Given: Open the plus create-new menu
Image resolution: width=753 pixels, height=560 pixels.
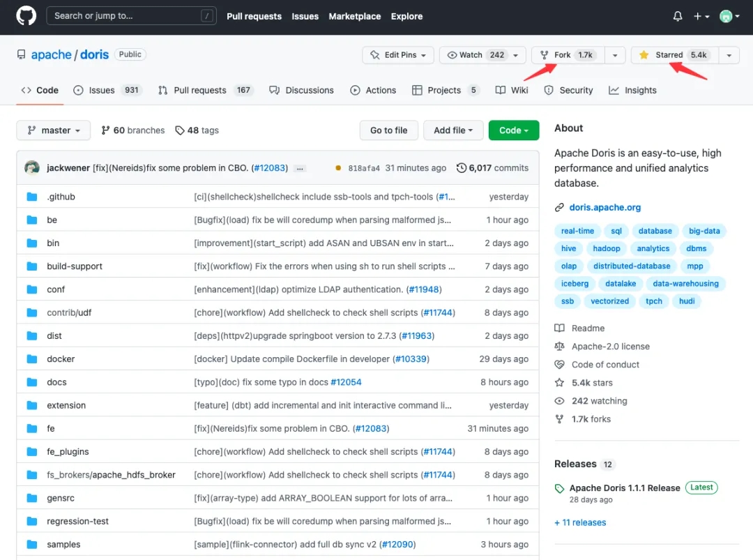Looking at the screenshot, I should (701, 16).
